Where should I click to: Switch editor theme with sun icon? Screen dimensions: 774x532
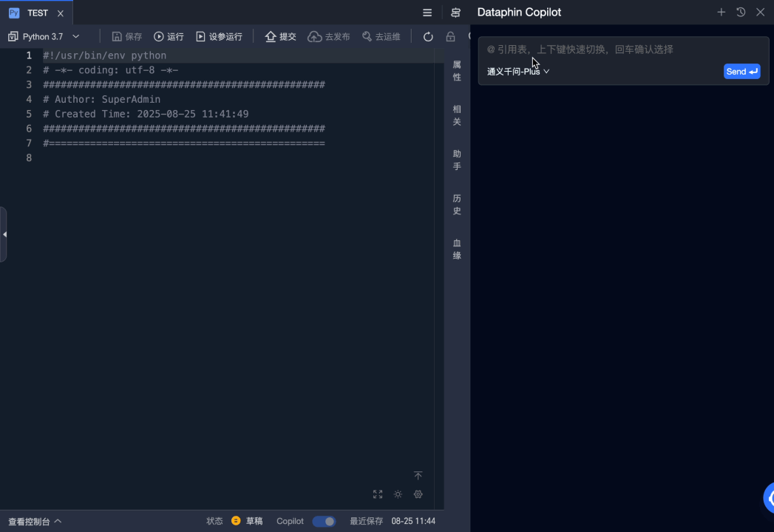click(x=398, y=494)
